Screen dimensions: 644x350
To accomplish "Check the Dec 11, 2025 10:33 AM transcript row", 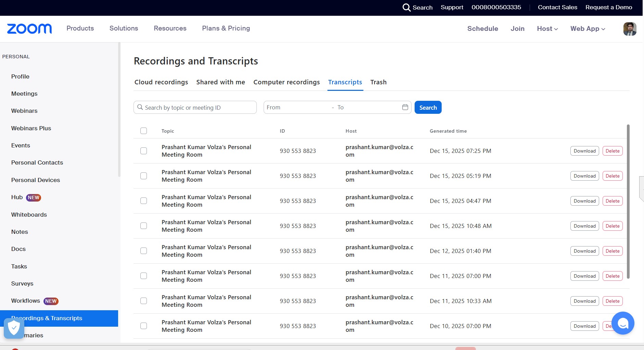I will coord(144,301).
